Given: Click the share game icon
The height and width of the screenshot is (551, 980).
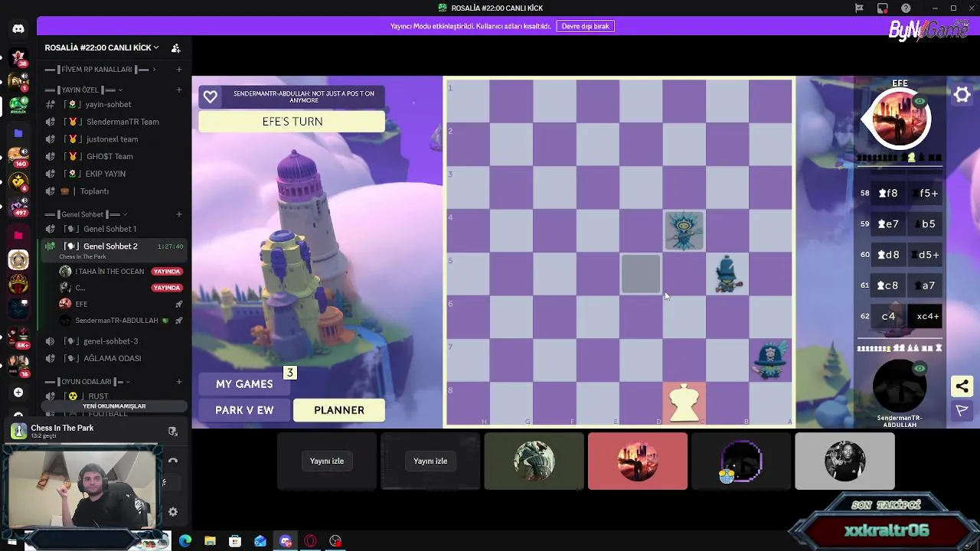Looking at the screenshot, I should tap(962, 386).
